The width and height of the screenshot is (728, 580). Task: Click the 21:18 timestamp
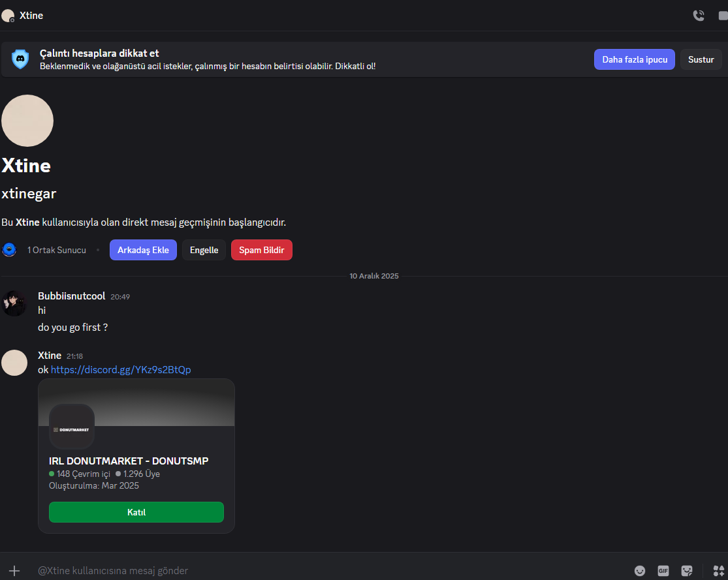pos(74,356)
